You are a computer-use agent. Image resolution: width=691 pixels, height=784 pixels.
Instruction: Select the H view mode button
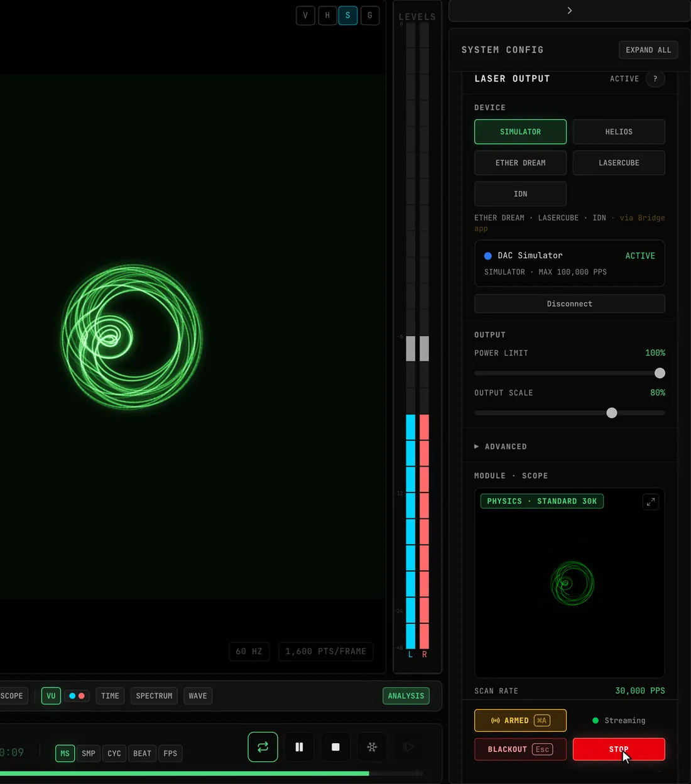point(327,15)
